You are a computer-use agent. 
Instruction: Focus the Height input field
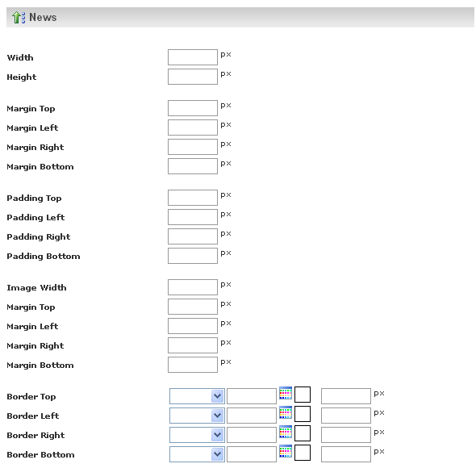click(193, 77)
